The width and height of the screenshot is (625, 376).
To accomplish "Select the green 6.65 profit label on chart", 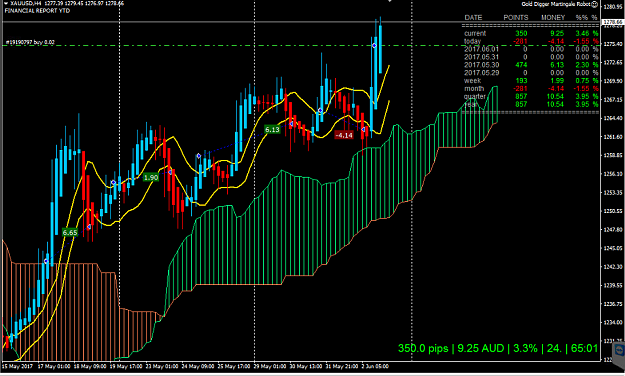I will [70, 232].
